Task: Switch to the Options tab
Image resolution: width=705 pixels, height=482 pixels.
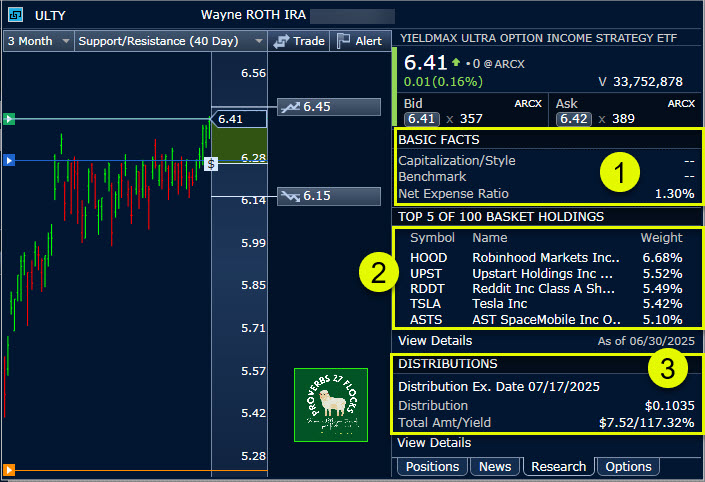Action: [628, 466]
